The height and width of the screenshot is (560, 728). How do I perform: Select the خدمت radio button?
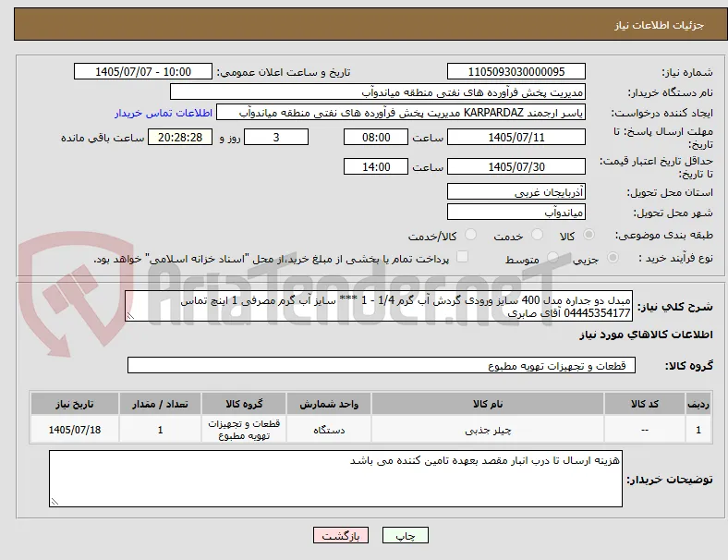tap(537, 235)
